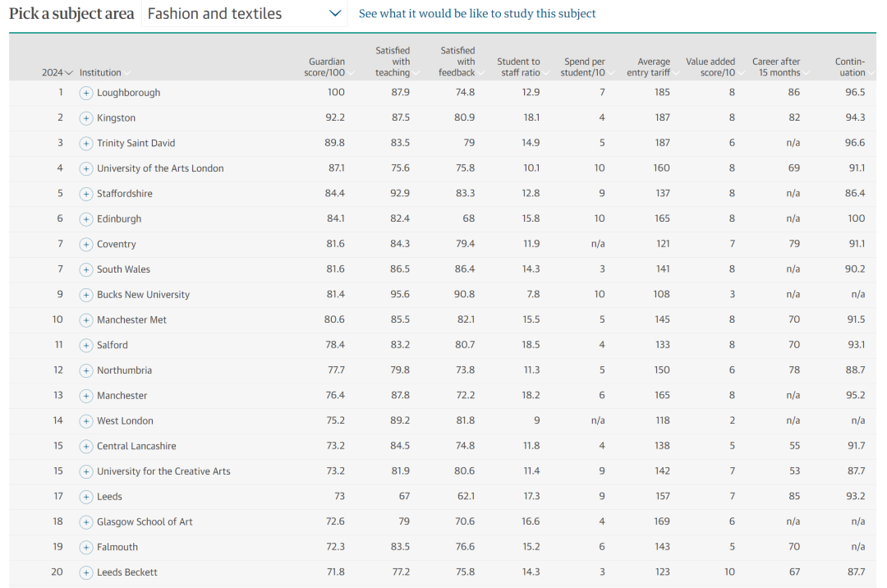Select the South Wales institution name
This screenshot has height=588, width=887.
[x=123, y=269]
